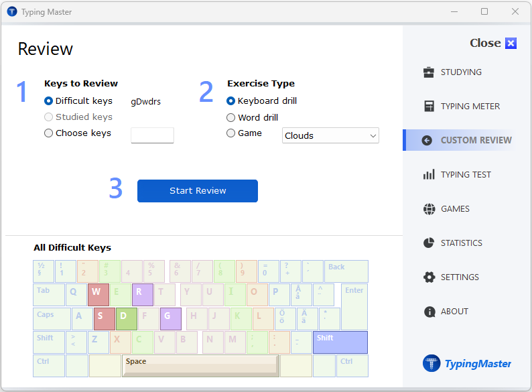Click the Statistics pie chart icon
Screen dimensions: 532x392
click(x=429, y=243)
